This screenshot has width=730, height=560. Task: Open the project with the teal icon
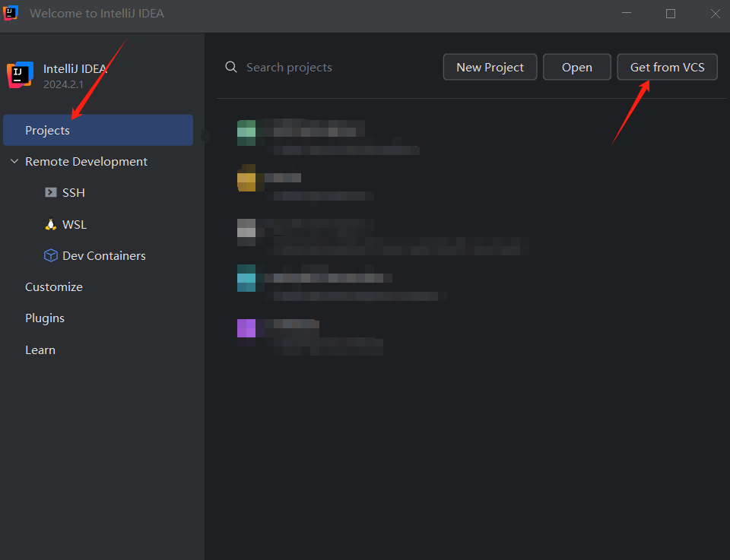pos(246,278)
